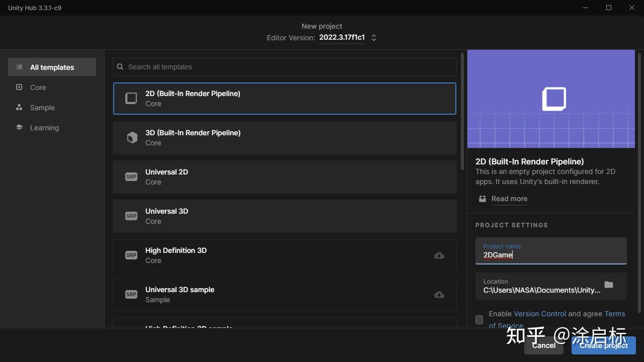
Task: Cancel the new project dialog
Action: coord(544,345)
